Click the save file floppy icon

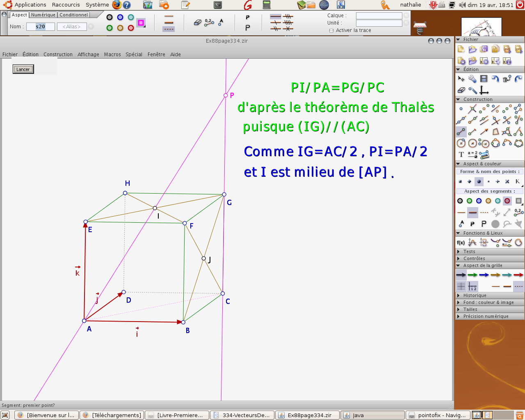click(x=484, y=49)
